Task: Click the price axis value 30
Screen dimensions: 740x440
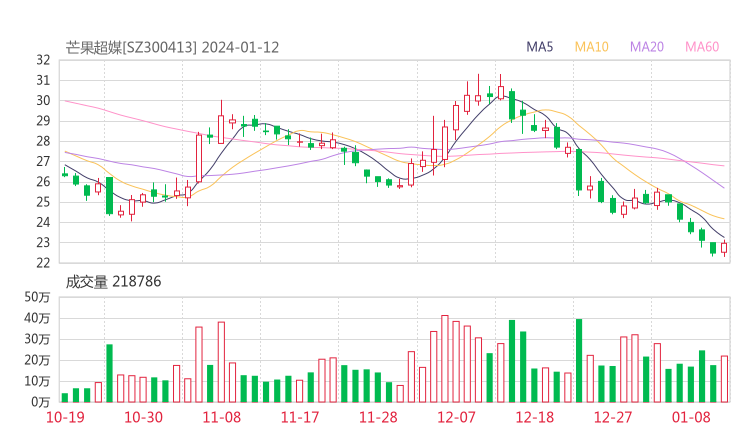Action: point(43,101)
